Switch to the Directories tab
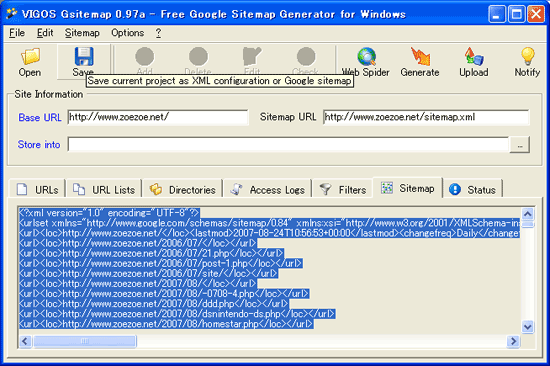This screenshot has height=366, width=550. (x=183, y=189)
